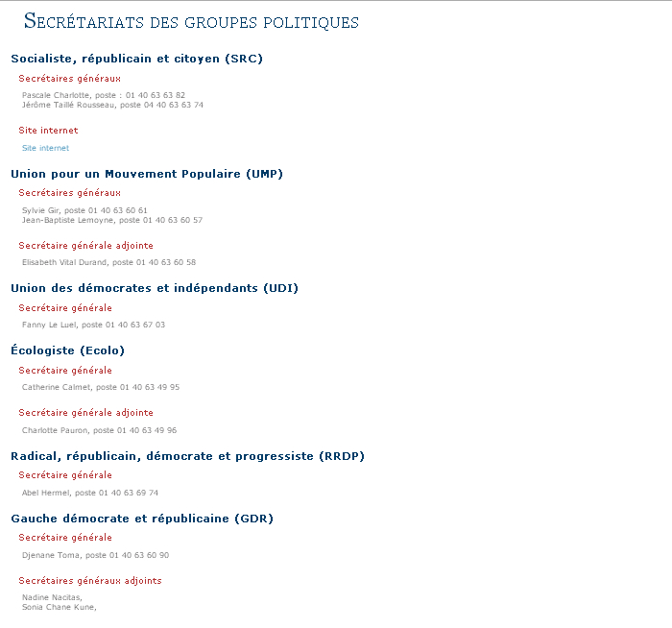Select the Abel Hermel contact line
The width and height of the screenshot is (672, 628).
coord(90,493)
